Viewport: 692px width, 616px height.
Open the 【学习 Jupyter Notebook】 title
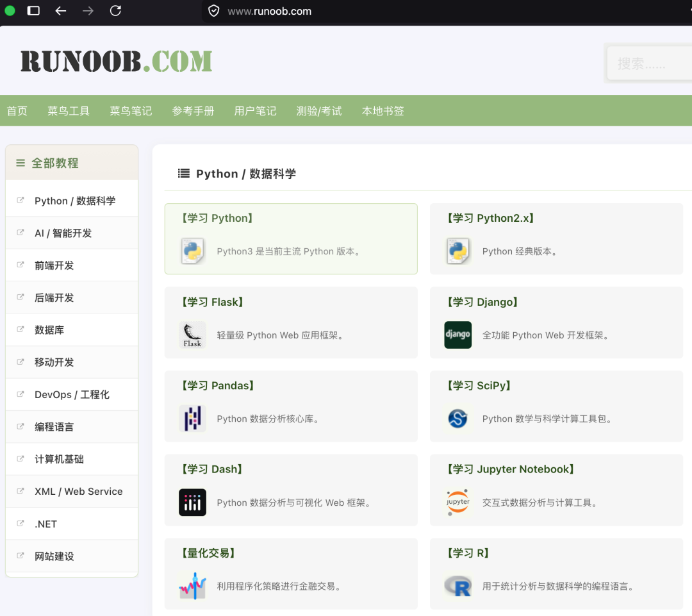510,469
